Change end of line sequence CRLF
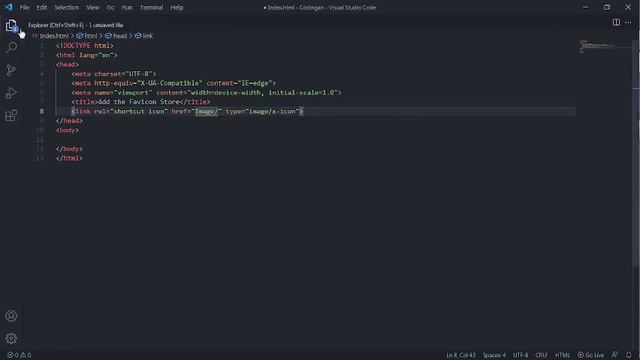Image resolution: width=640 pixels, height=360 pixels. point(542,355)
